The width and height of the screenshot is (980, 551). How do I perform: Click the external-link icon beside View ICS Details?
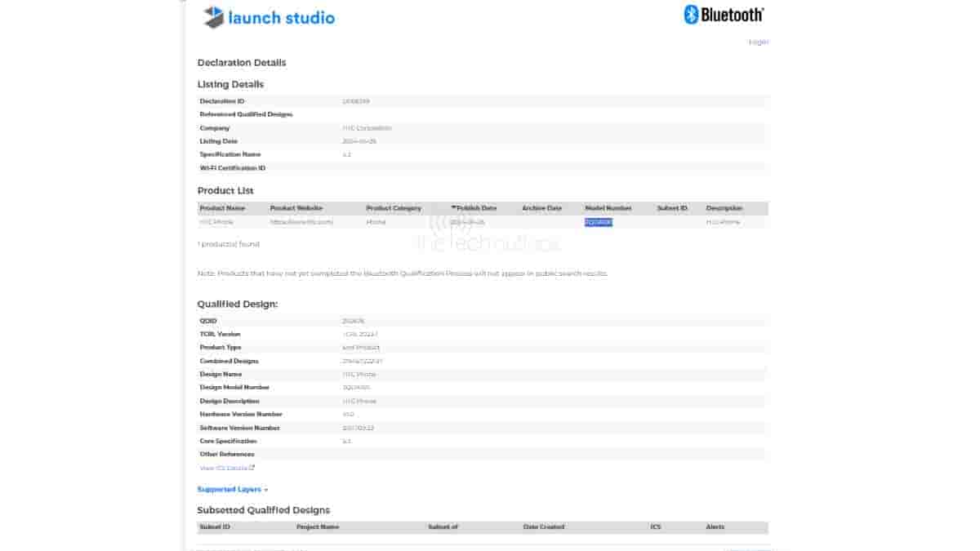pyautogui.click(x=252, y=468)
